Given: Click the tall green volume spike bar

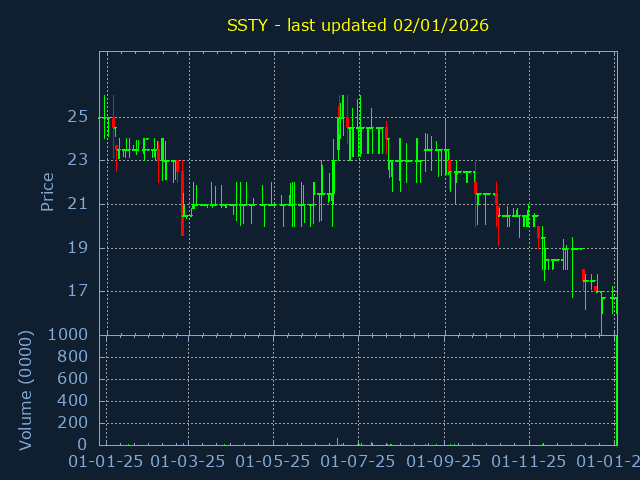Looking at the screenshot, I should pos(617,390).
